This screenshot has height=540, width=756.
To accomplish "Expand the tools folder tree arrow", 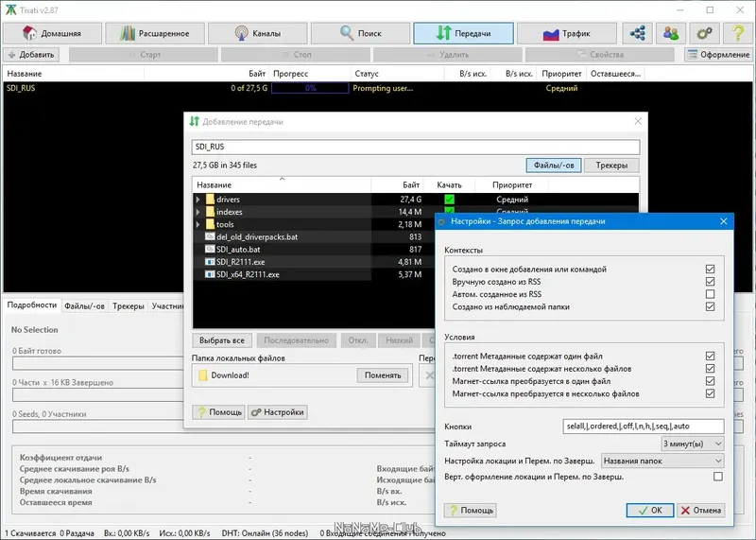I will [198, 224].
